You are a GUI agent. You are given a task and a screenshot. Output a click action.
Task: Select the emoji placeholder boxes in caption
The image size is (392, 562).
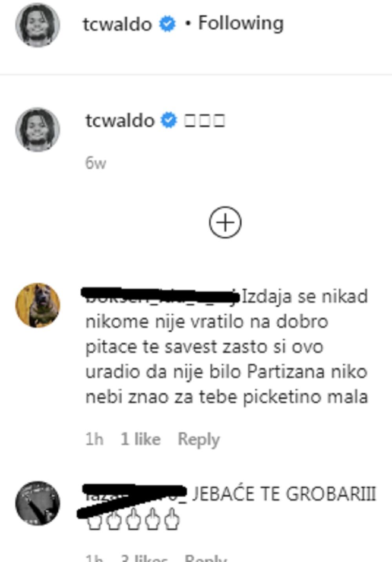pos(204,121)
